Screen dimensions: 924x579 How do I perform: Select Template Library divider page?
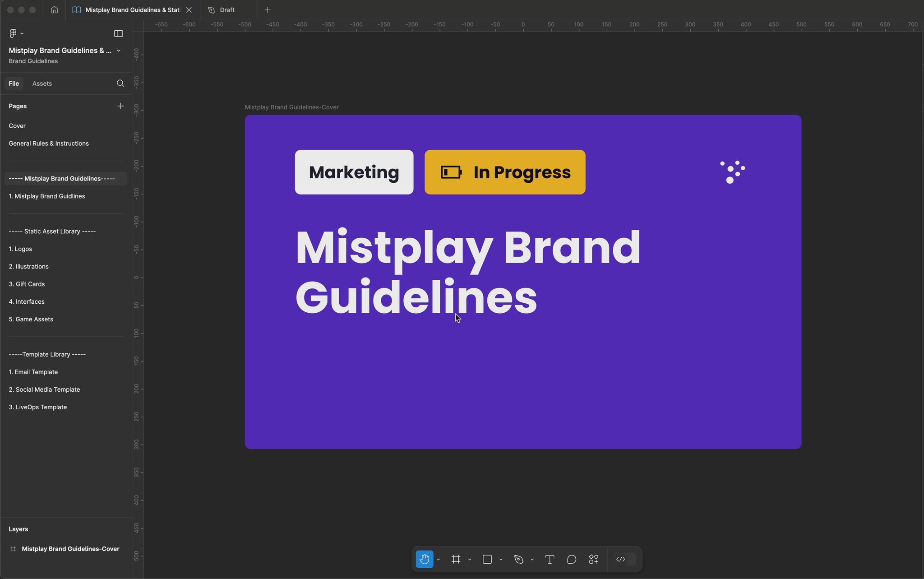[x=66, y=355]
